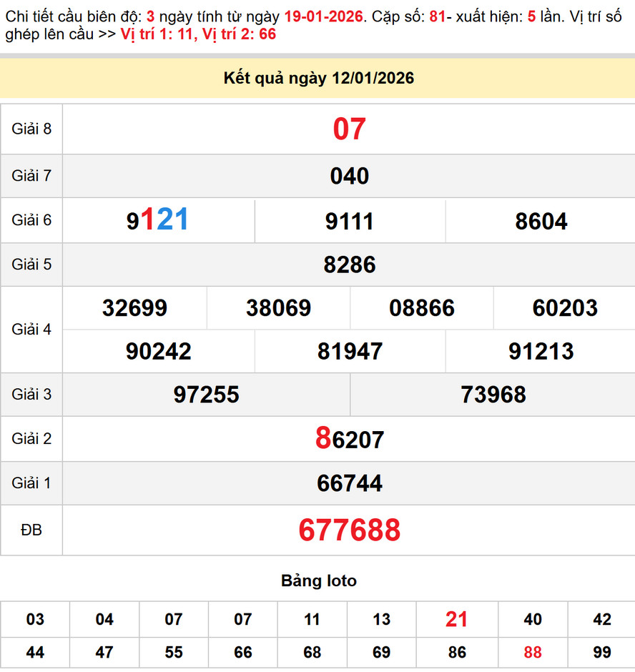Select the red 88 in Bảng loto

click(532, 653)
